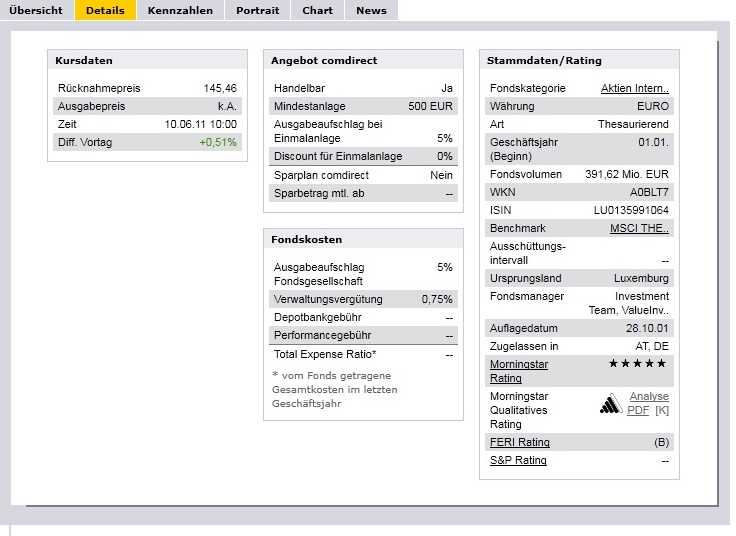Click the five-star Morningstar rating stars
The image size is (736, 536).
click(637, 363)
